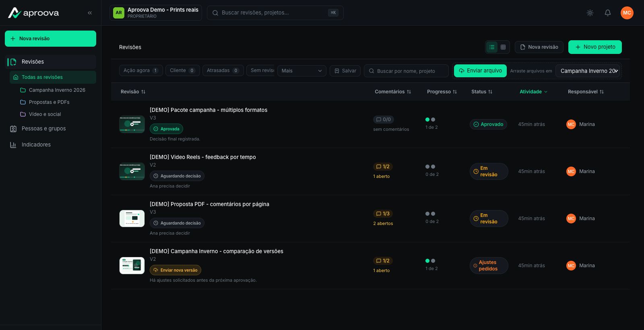644x330 pixels.
Task: Sort by the Atividade column
Action: tap(533, 92)
